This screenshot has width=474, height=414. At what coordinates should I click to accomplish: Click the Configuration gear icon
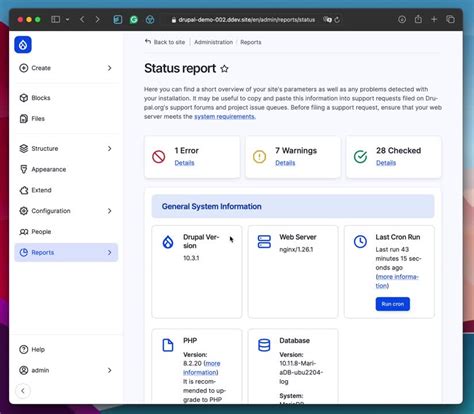point(24,211)
